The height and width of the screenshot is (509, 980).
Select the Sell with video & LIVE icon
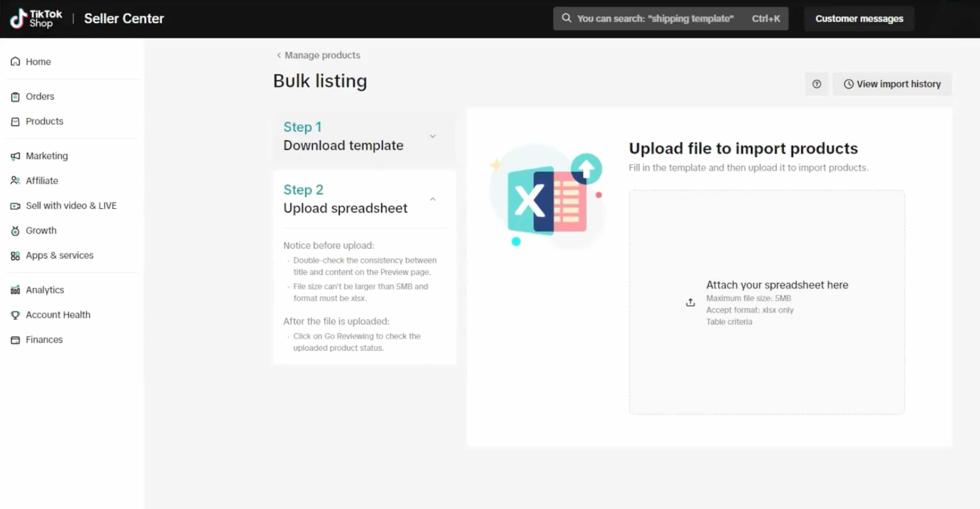tap(15, 206)
